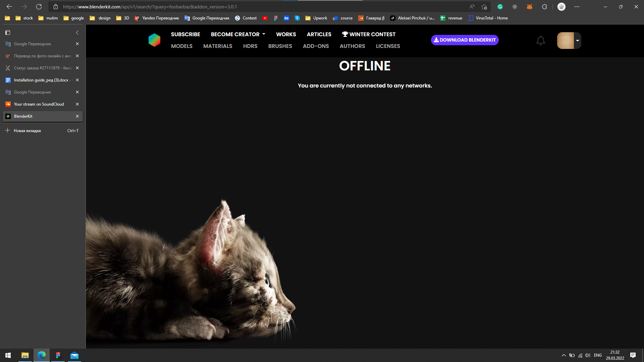Add this page to favorites

(x=484, y=7)
